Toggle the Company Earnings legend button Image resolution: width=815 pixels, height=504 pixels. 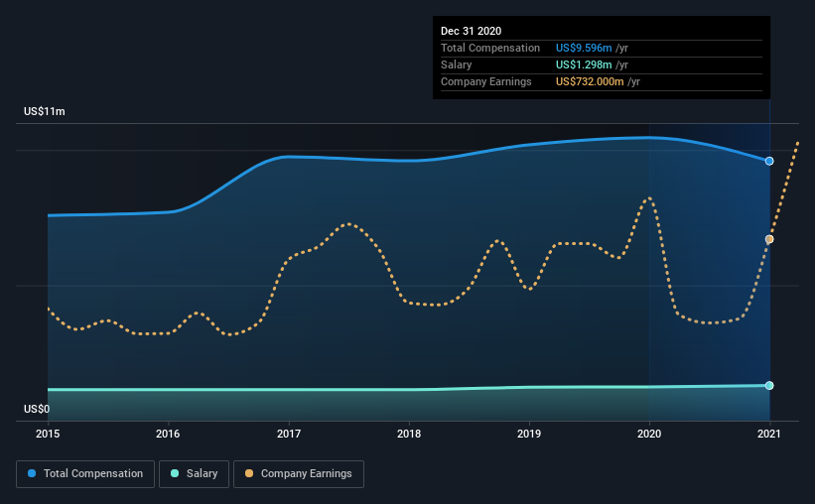[299, 474]
